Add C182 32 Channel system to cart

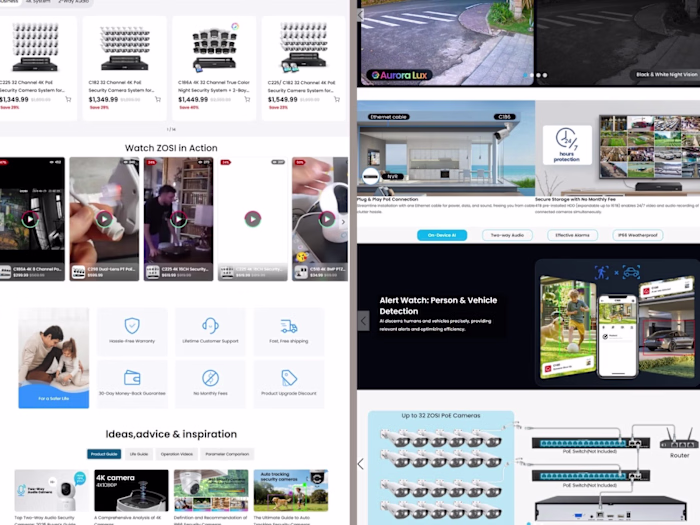click(x=158, y=99)
